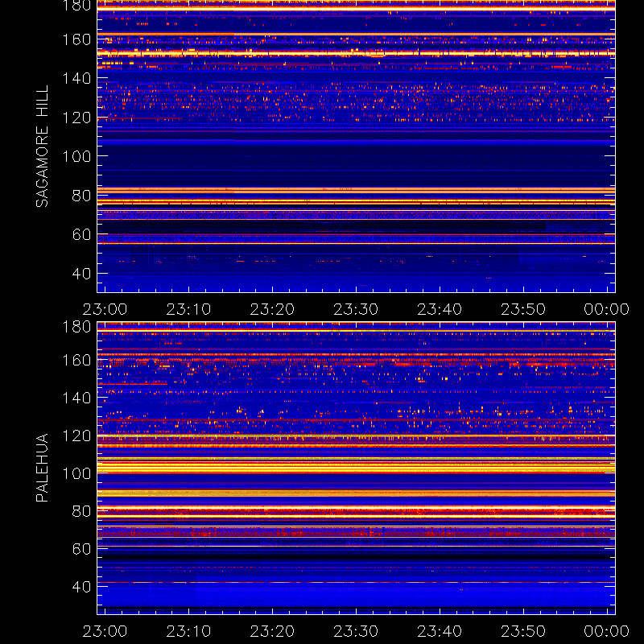Select the 80 tick label in Sagamore Hill plot

81,196
